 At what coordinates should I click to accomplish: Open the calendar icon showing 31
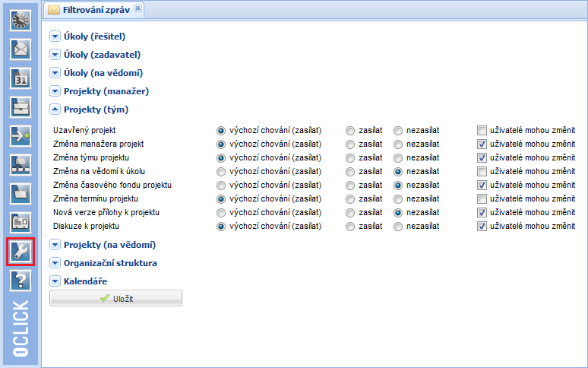20,78
